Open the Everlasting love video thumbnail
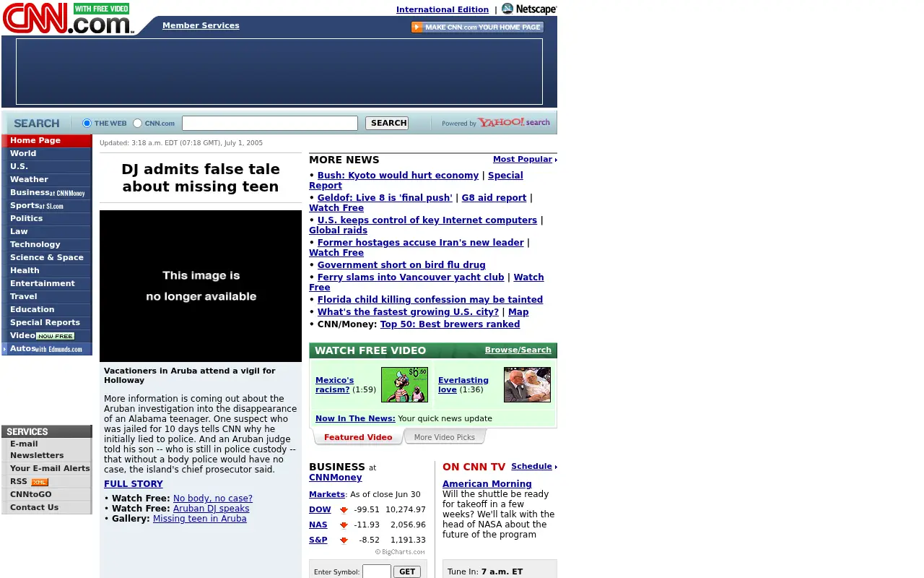924x578 pixels. (x=527, y=384)
